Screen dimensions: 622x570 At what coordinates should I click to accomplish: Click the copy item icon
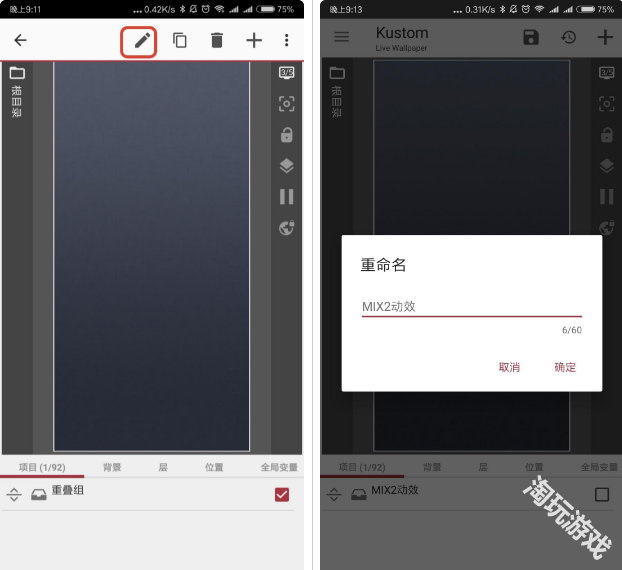point(180,41)
